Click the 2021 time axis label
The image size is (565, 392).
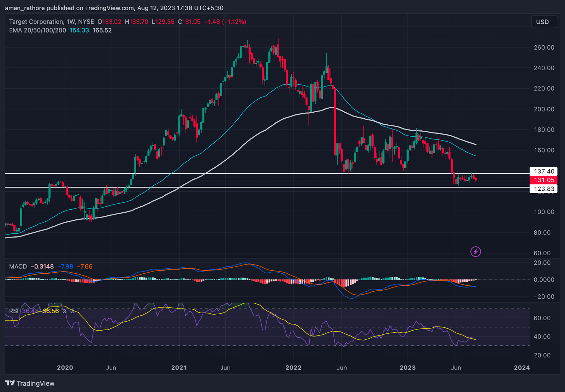(x=179, y=368)
